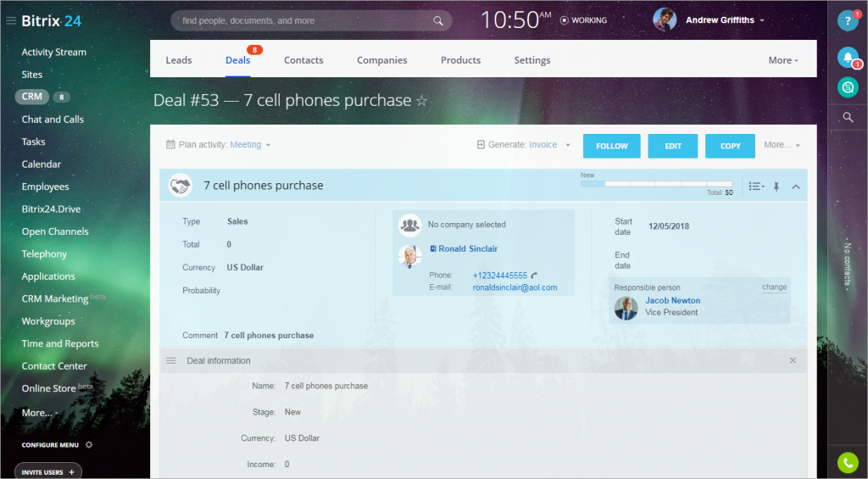The image size is (868, 479).
Task: Click the right sidebar search magnifier icon
Action: [848, 117]
